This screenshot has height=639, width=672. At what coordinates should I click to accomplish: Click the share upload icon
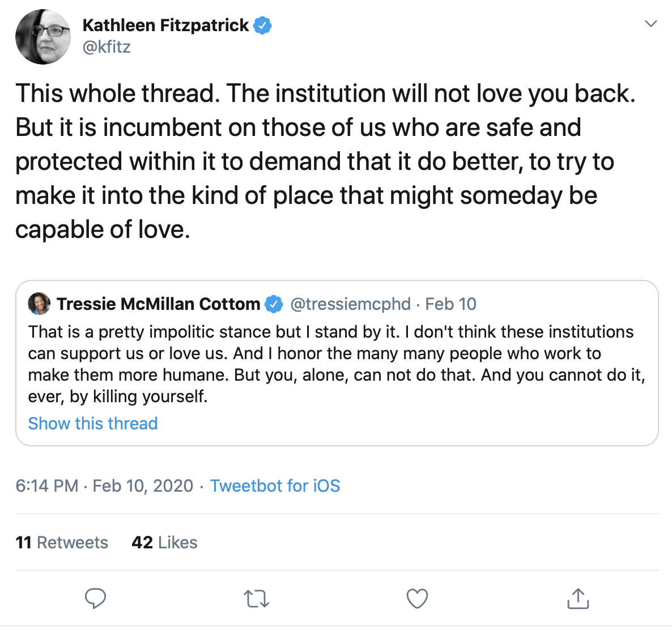(577, 598)
